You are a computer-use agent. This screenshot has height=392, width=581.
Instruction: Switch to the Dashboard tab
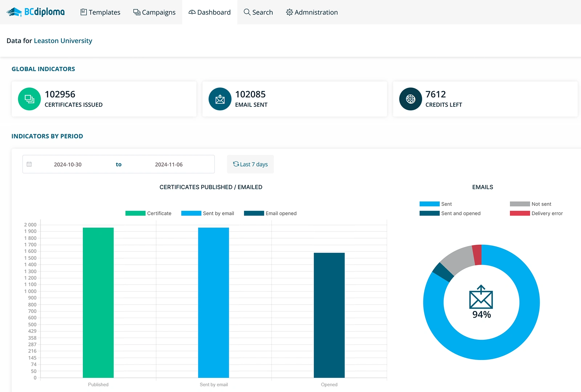210,12
